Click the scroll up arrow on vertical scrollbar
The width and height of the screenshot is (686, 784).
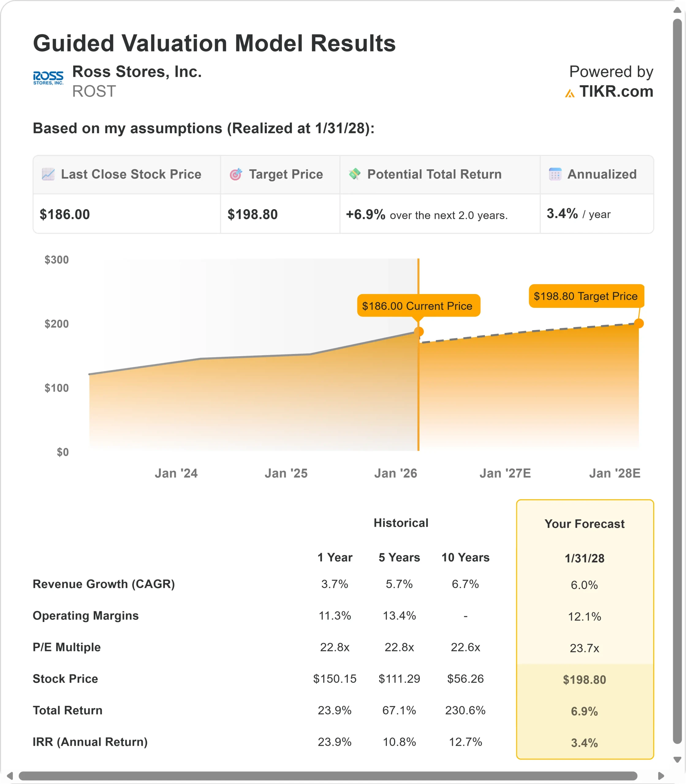click(677, 10)
